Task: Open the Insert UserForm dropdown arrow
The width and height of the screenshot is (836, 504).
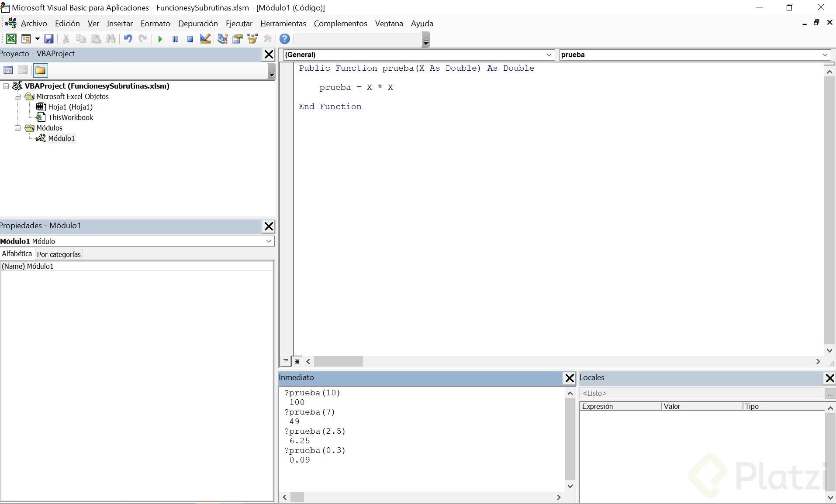Action: tap(37, 39)
